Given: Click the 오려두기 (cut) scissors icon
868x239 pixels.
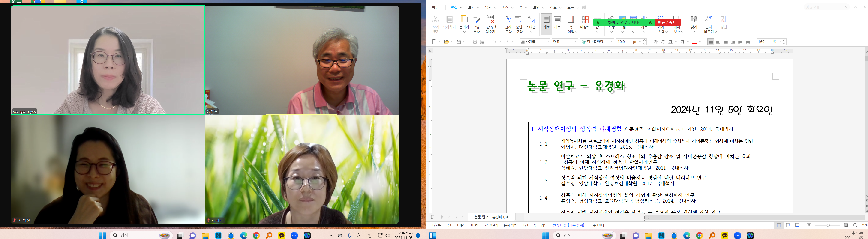Looking at the screenshot, I should tap(436, 20).
